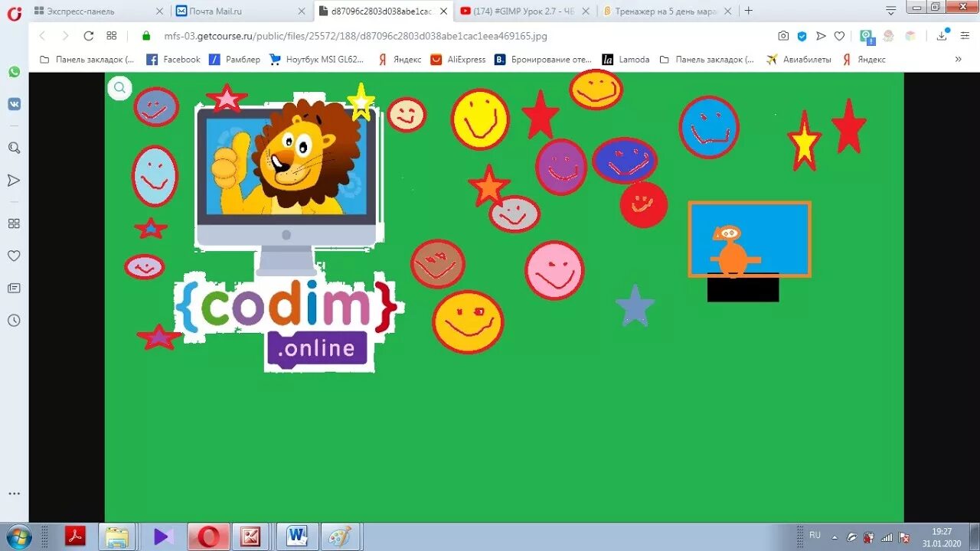Viewport: 980px width, 551px height.
Task: Open Paint from taskbar
Action: pos(340,536)
